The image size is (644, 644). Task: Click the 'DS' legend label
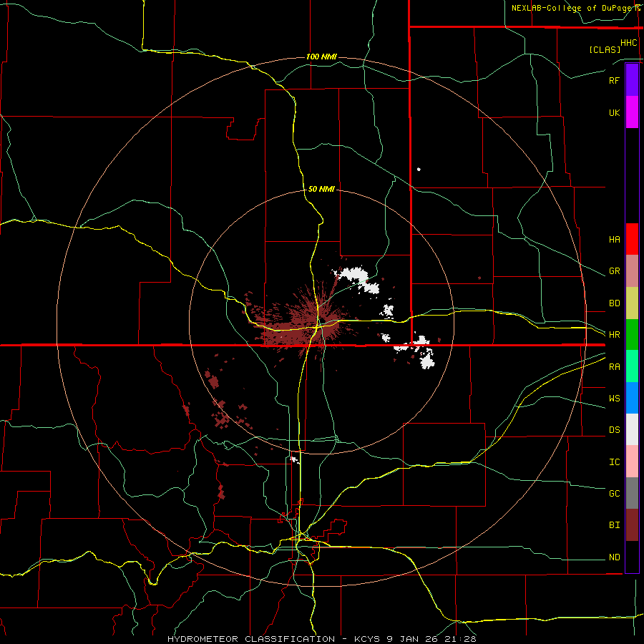pos(614,430)
